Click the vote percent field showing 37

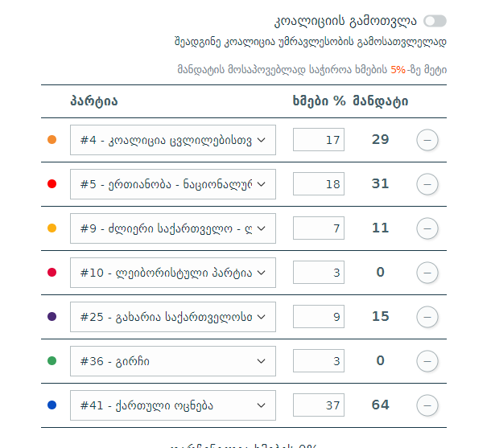319,405
